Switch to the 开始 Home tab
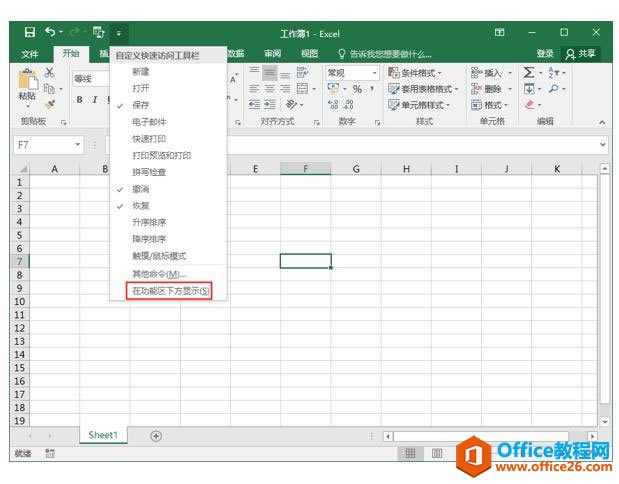Image resolution: width=619 pixels, height=484 pixels. (x=71, y=54)
